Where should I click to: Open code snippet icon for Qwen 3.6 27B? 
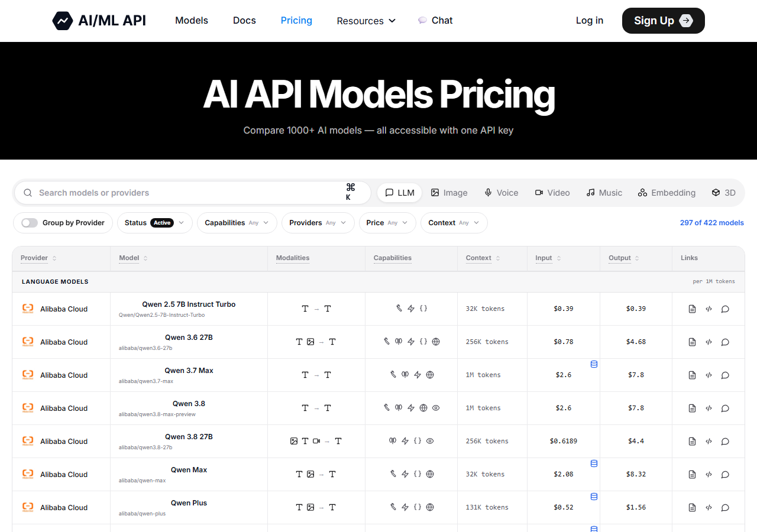click(x=709, y=342)
